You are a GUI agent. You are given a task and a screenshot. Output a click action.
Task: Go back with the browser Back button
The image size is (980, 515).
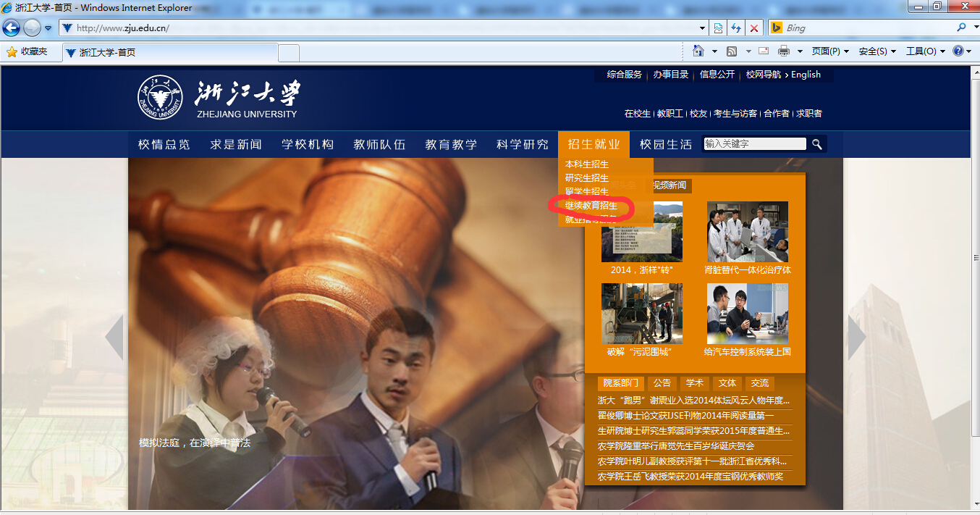(x=12, y=28)
